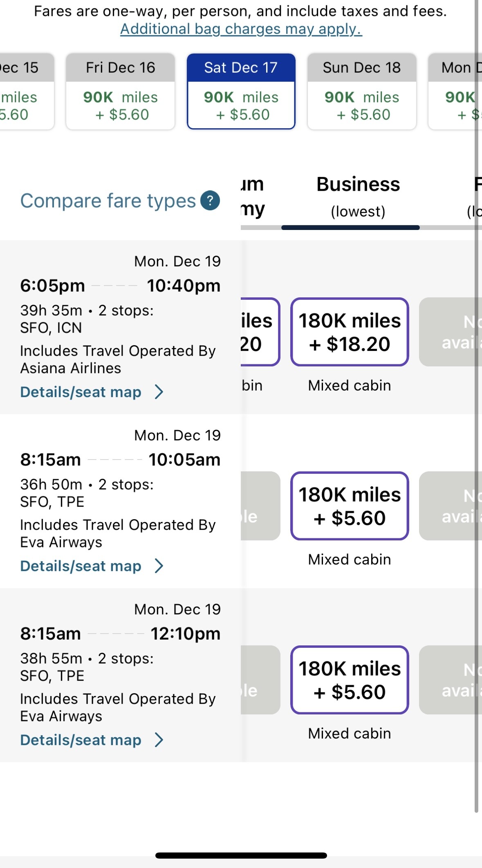Switch to the Business (lowest) fare column
This screenshot has height=868, width=482.
click(358, 197)
